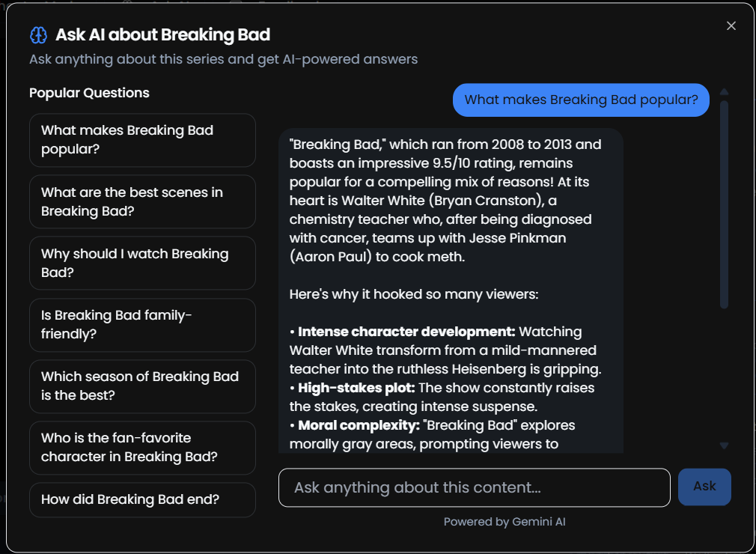Choose "Why should I watch Breaking Bad?"

(142, 263)
